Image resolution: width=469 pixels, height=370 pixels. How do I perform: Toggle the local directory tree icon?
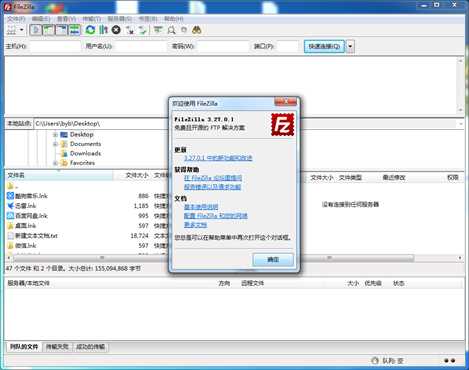point(48,30)
